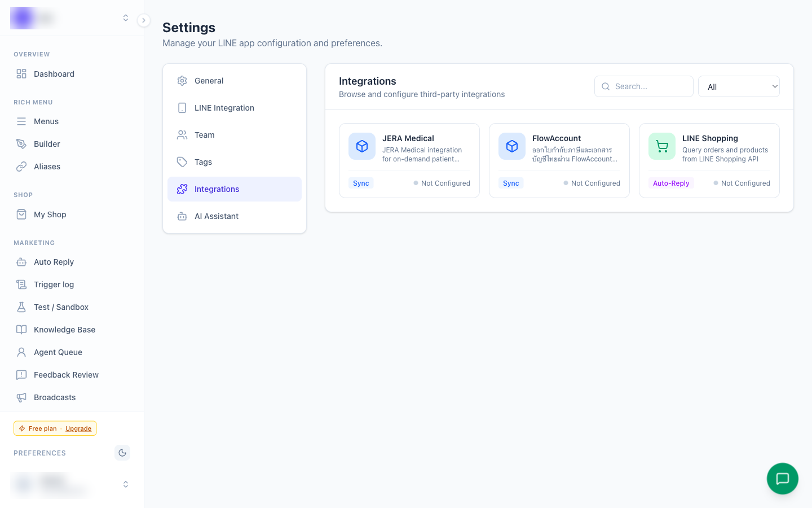Navigate to Knowledge Base
The height and width of the screenshot is (508, 812).
click(x=72, y=330)
